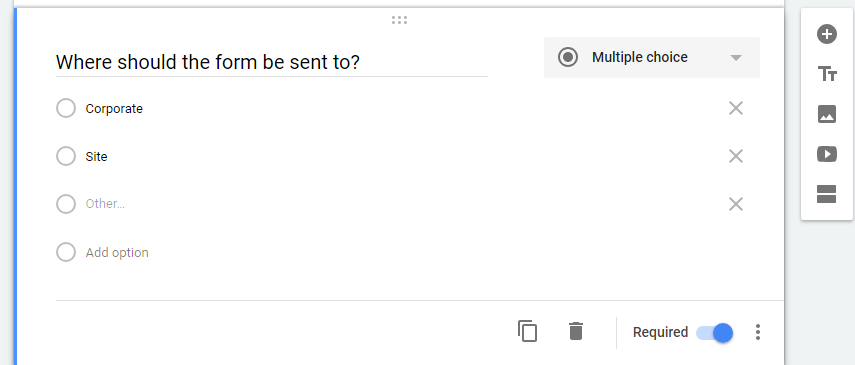Viewport: 855px width, 365px height.
Task: Grab the drag handle dots at top
Action: click(x=399, y=20)
